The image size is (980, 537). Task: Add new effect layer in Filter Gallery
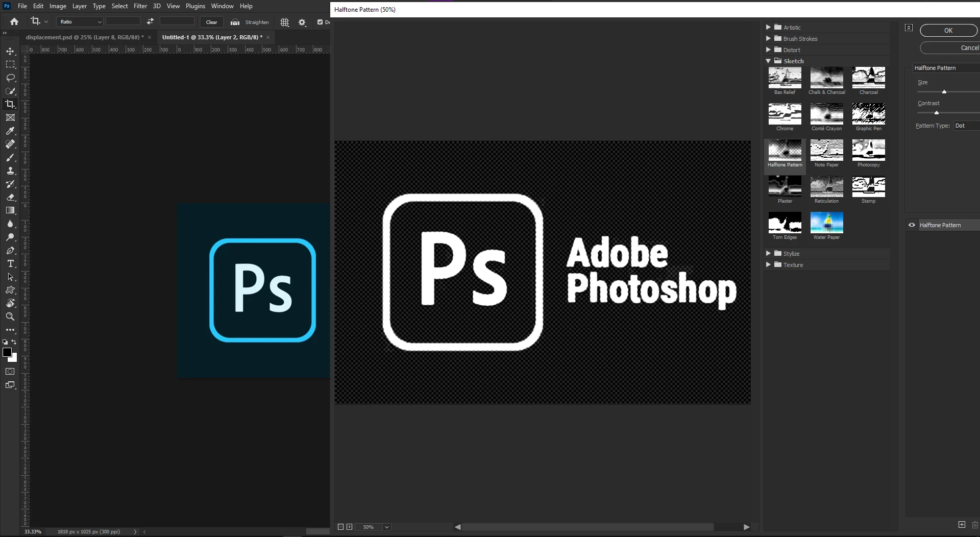pyautogui.click(x=962, y=524)
